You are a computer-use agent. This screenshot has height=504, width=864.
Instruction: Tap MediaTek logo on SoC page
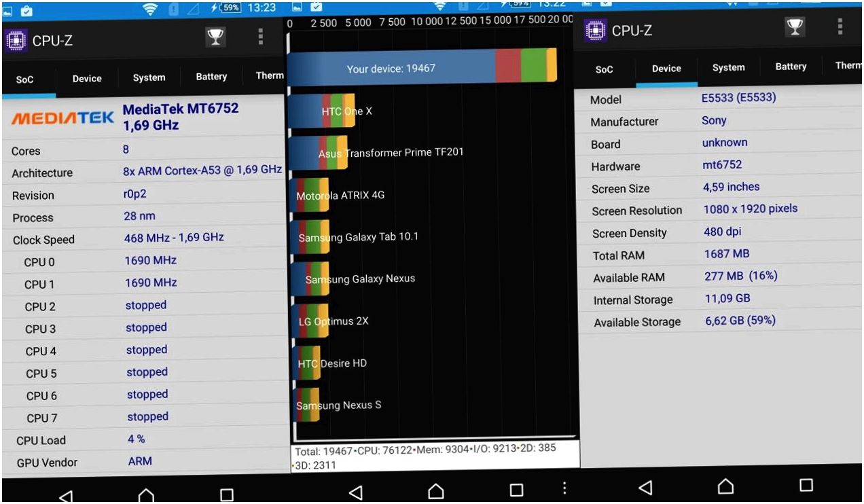pos(63,118)
